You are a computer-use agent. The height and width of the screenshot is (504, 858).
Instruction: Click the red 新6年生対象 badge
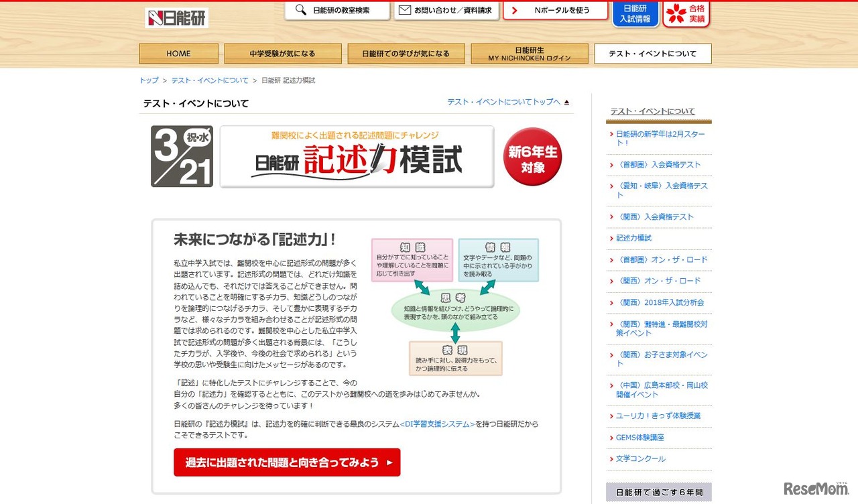click(532, 156)
